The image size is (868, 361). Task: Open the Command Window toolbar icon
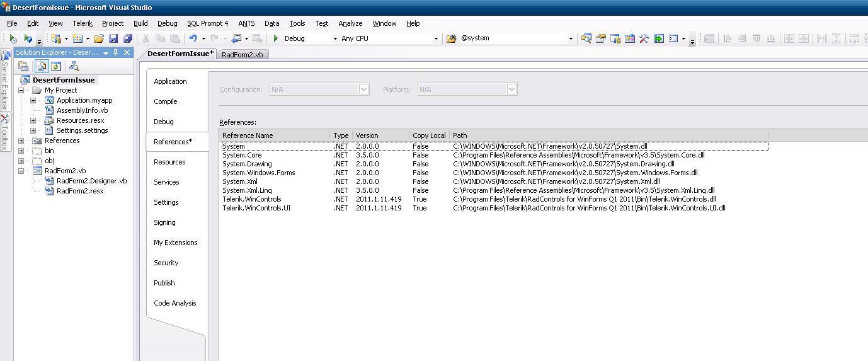[x=673, y=38]
